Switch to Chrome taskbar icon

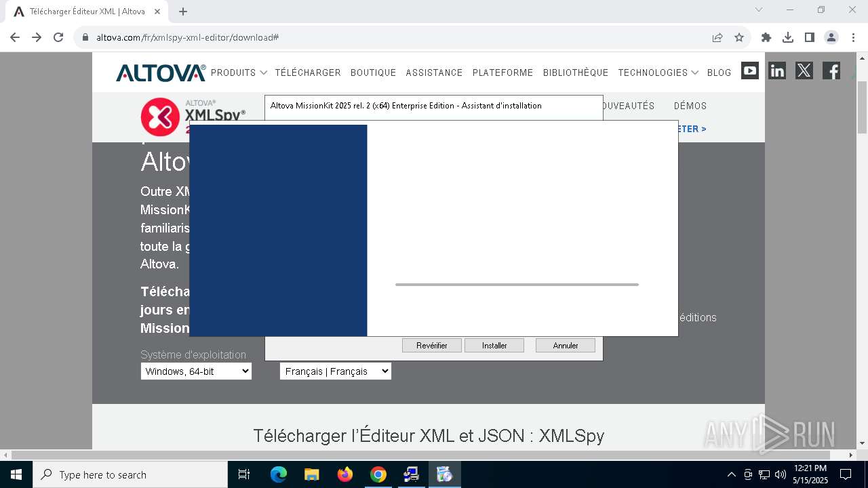pyautogui.click(x=378, y=474)
